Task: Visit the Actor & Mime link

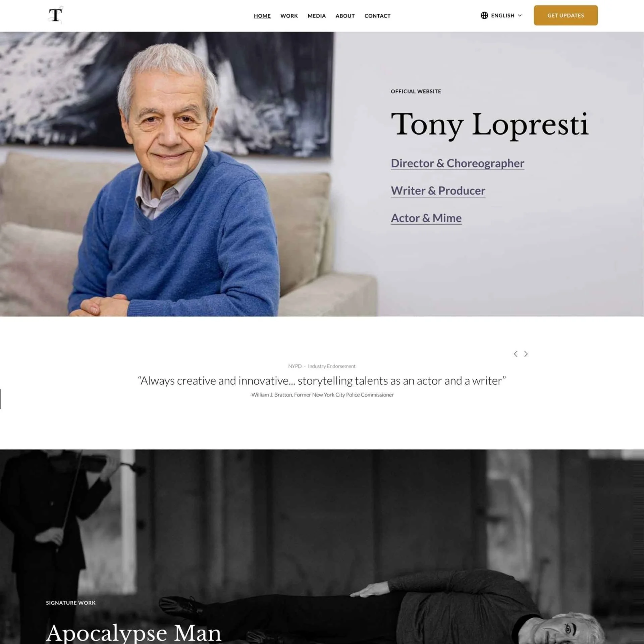Action: click(426, 218)
